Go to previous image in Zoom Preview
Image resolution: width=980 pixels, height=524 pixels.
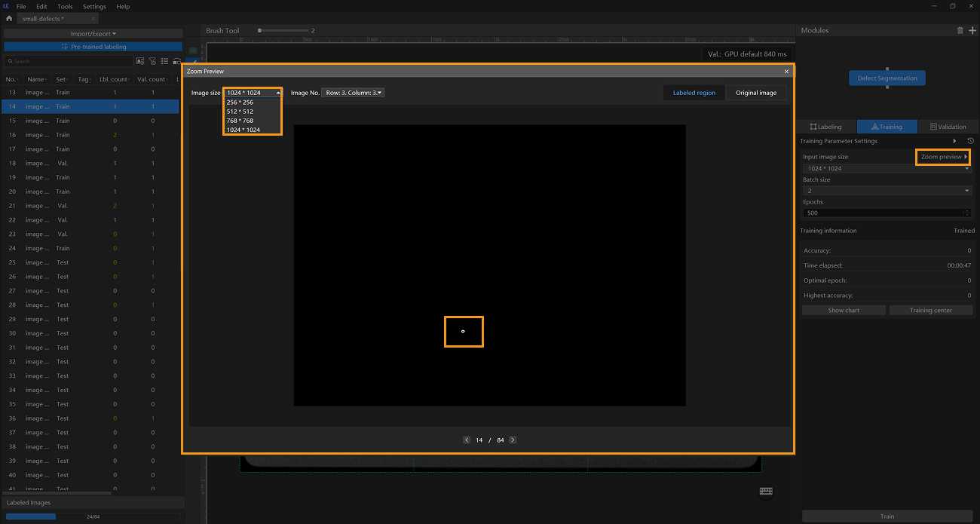[x=467, y=440]
